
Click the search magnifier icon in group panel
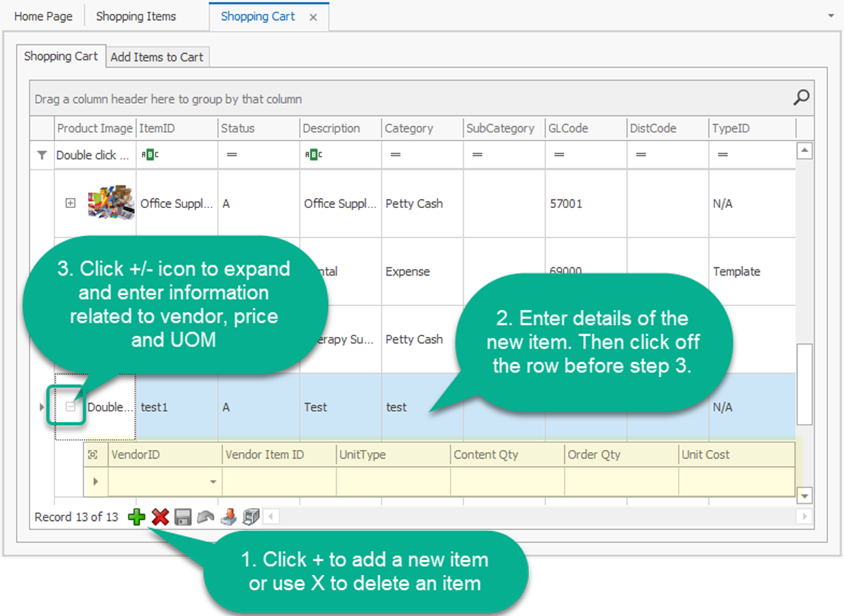(x=801, y=98)
